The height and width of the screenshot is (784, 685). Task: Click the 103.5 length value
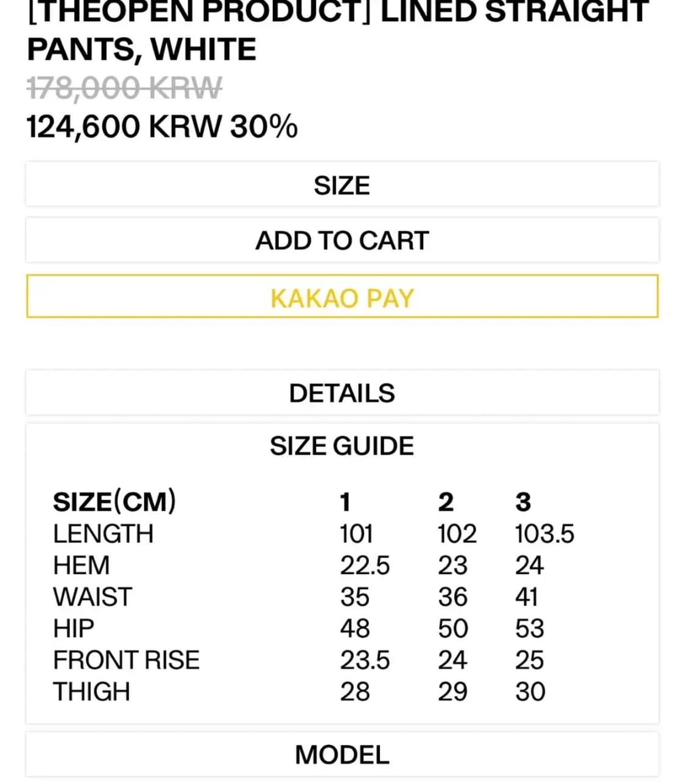tap(544, 534)
